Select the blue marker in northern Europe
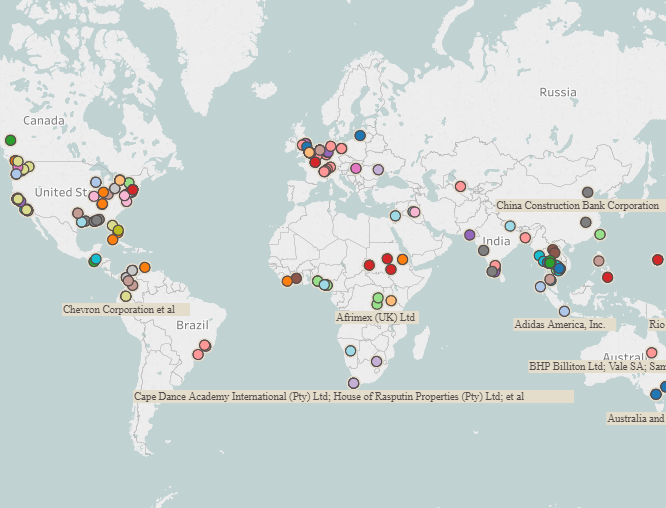Viewport: 666px width, 508px height. (x=360, y=135)
